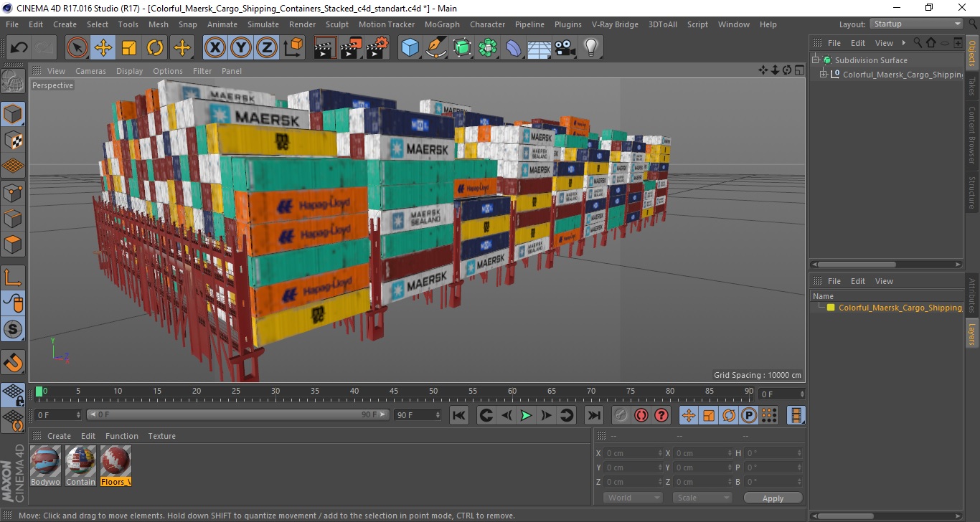Toggle Parameter keyframe recording P icon
This screenshot has width=980, height=522.
pyautogui.click(x=748, y=415)
